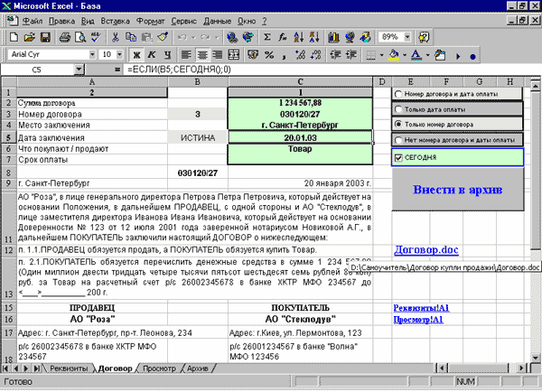Viewport: 542px width, 392px height.
Task: Open the Undo history dropdown arrow
Action: pyautogui.click(x=193, y=37)
